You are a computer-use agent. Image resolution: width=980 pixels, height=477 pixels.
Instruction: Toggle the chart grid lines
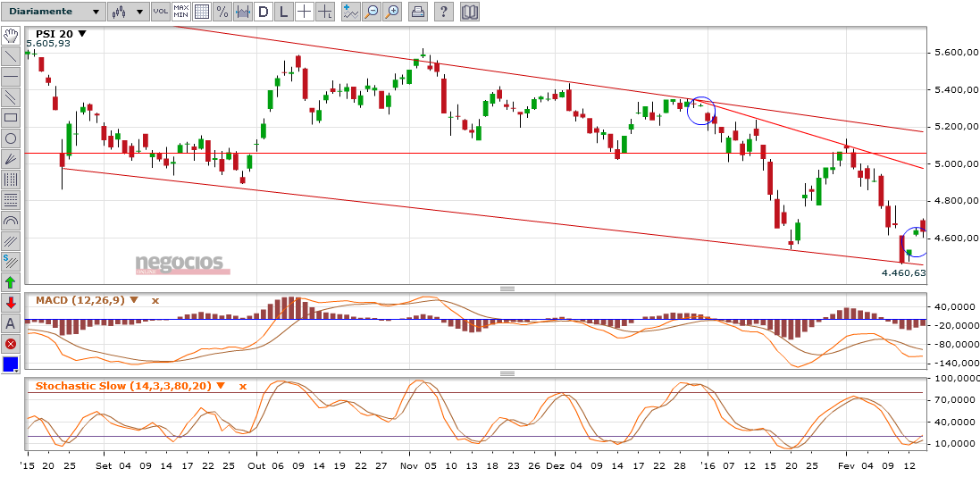202,12
